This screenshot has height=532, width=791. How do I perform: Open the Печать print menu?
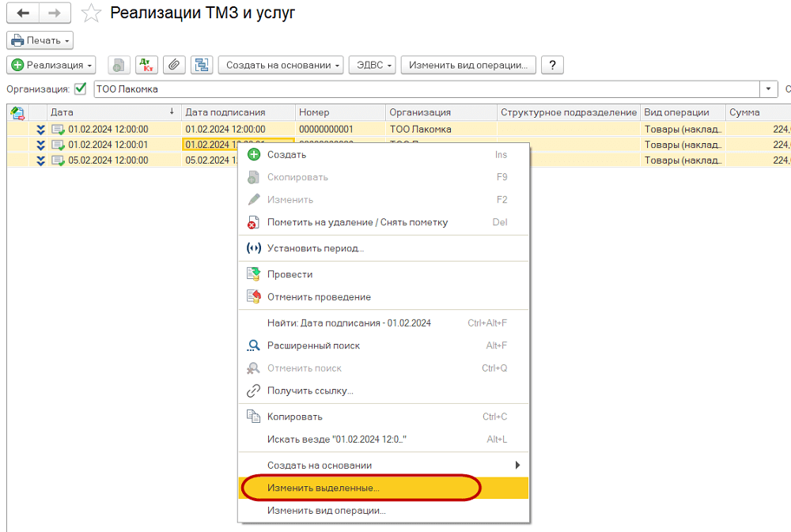click(x=40, y=40)
